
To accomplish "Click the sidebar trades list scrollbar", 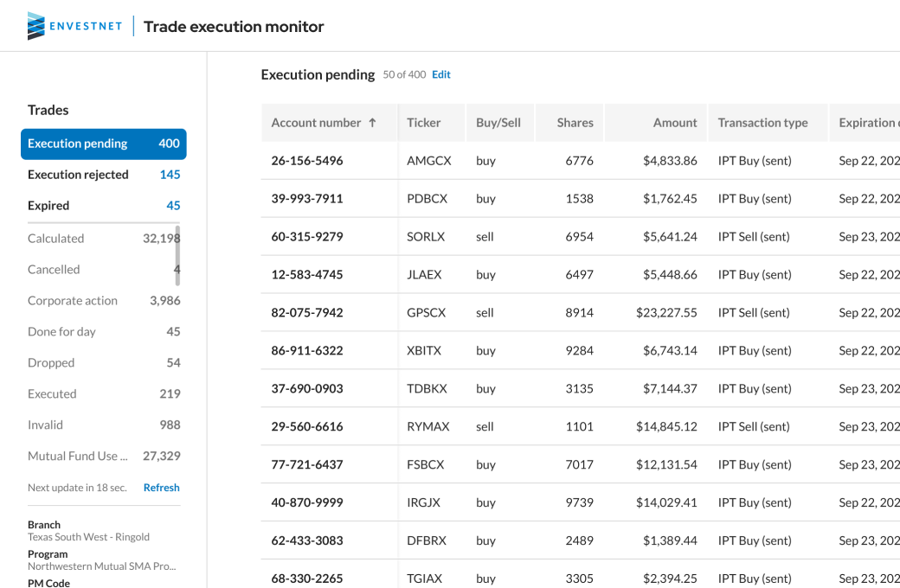I will [177, 251].
